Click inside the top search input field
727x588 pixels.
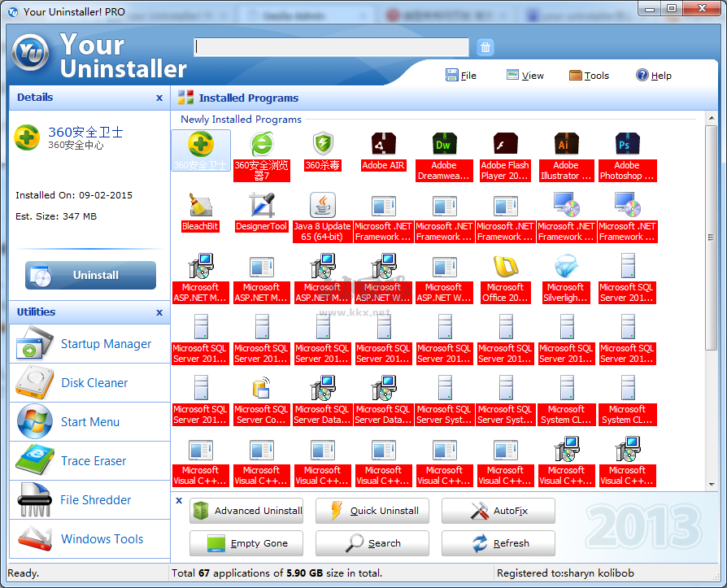pos(330,47)
